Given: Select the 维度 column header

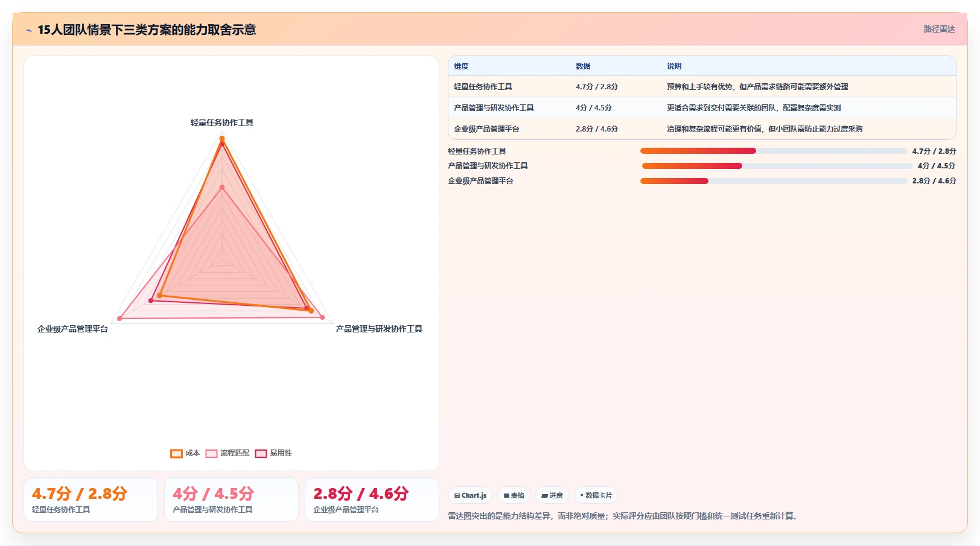Looking at the screenshot, I should click(461, 66).
